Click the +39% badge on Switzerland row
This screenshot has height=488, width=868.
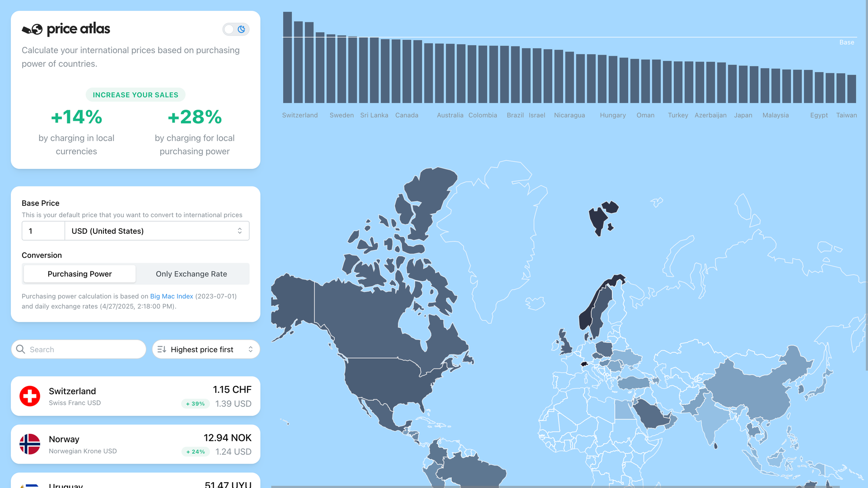coord(195,404)
